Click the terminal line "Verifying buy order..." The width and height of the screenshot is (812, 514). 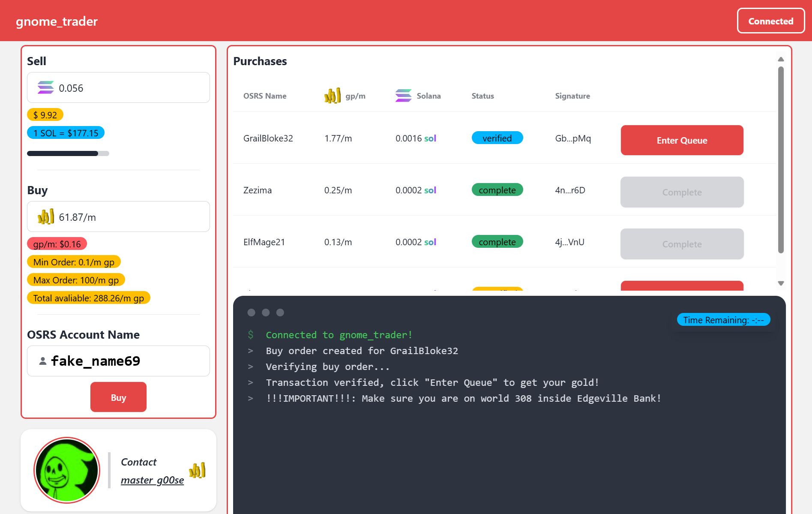[327, 367]
